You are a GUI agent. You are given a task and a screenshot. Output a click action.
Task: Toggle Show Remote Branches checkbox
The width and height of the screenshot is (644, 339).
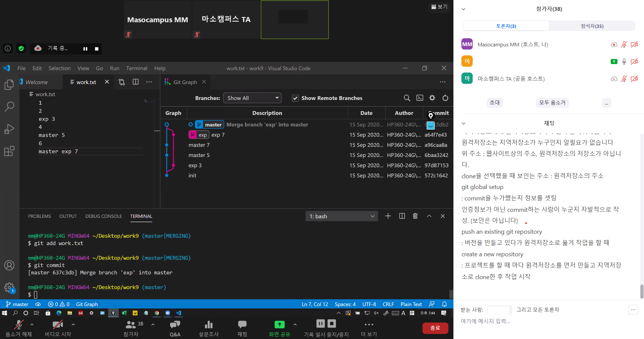295,98
